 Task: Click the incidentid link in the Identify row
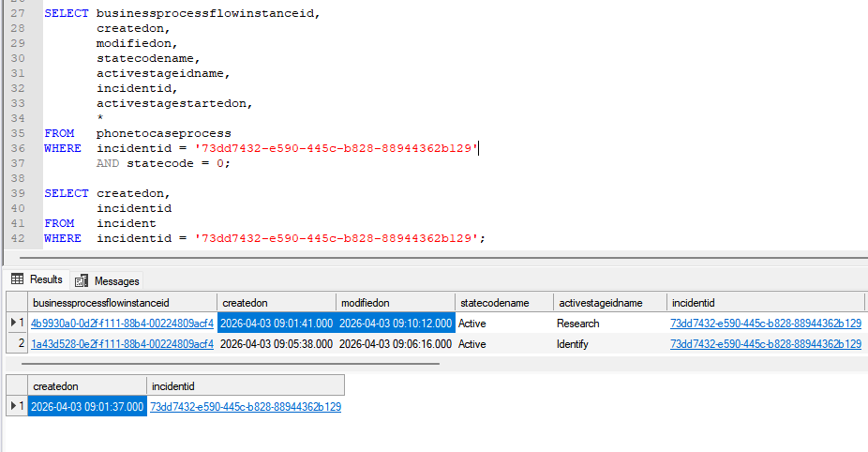(x=765, y=344)
